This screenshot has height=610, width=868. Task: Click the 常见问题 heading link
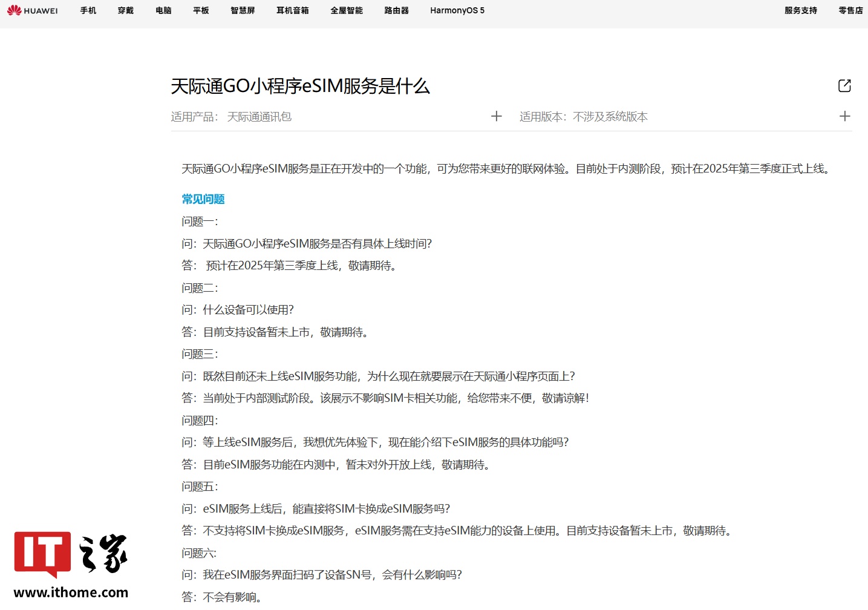203,198
